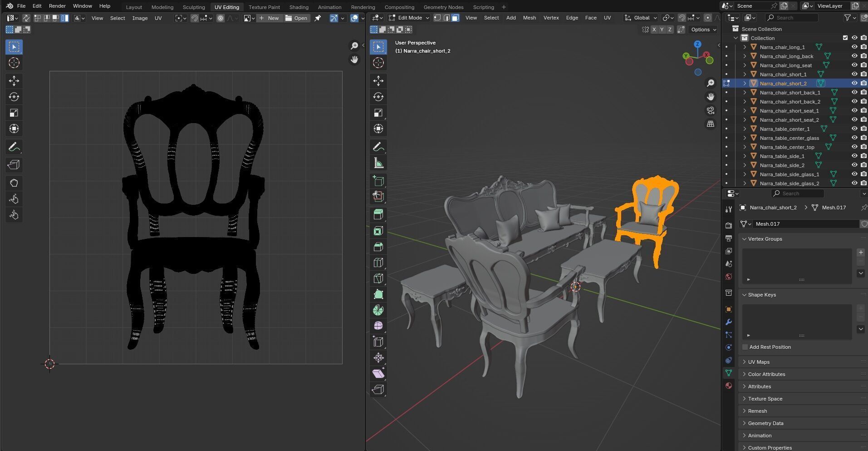Open the Options dropdown in the 3D viewport

703,30
